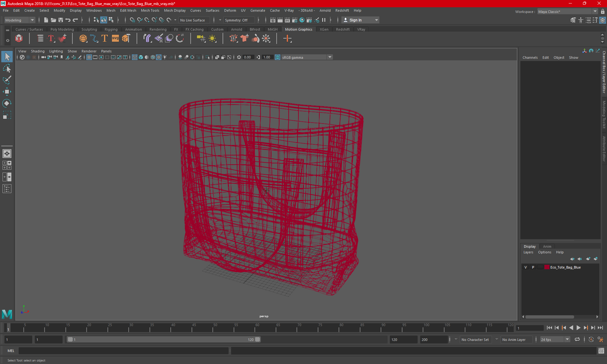
Task: Select the Lasso tool in the left toolbox
Action: 7,69
